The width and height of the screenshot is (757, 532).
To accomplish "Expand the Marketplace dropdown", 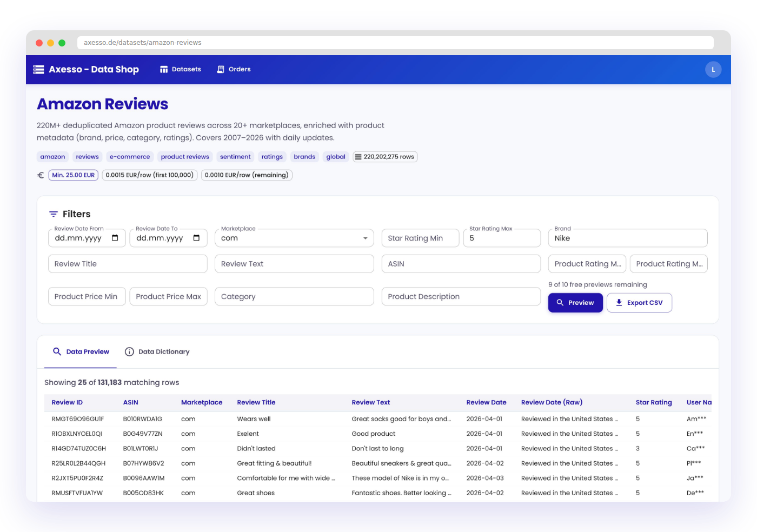I will click(365, 238).
